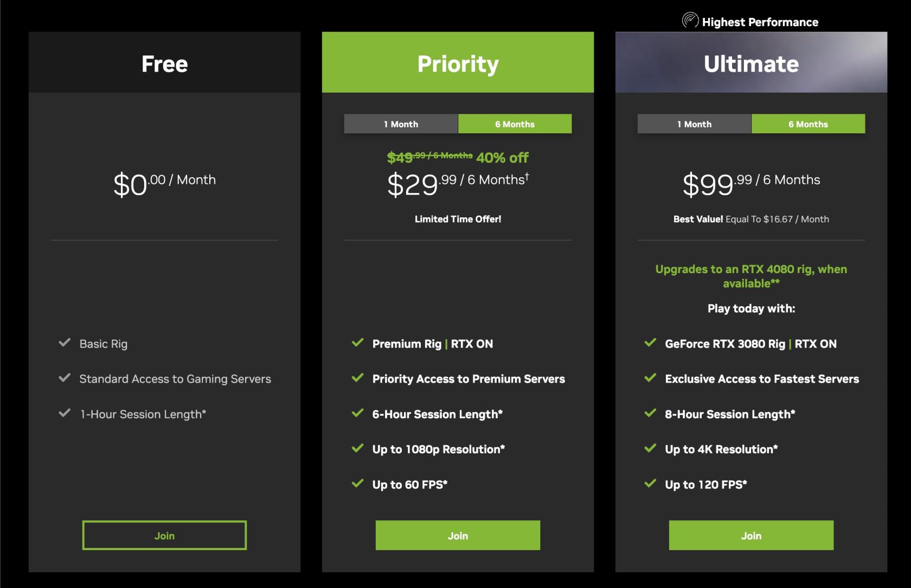Join the Priority membership plan
The height and width of the screenshot is (588, 911).
pyautogui.click(x=458, y=535)
